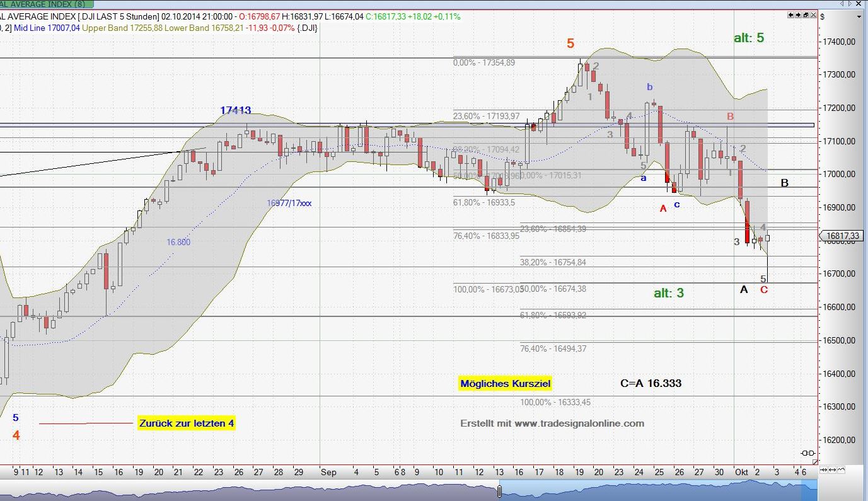This screenshot has width=868, height=501.
Task: Select the AVERAGE INDEX (8) green tab
Action: (x=43, y=4)
